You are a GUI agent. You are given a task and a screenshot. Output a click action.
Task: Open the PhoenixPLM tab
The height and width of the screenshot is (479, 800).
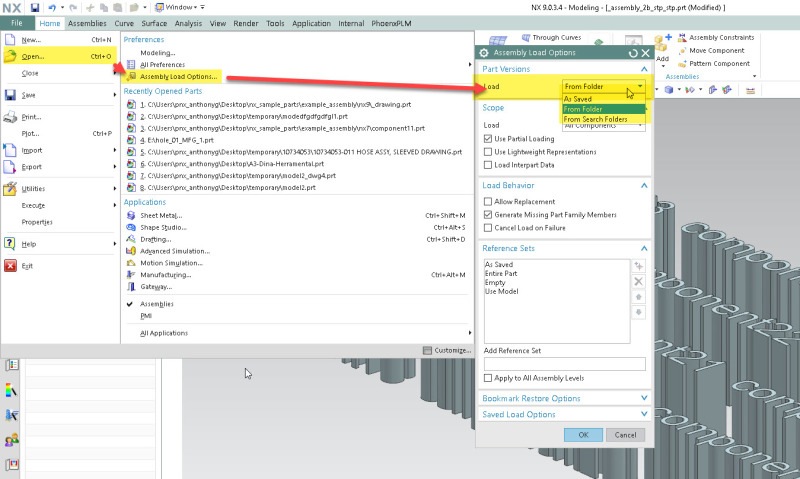(391, 23)
